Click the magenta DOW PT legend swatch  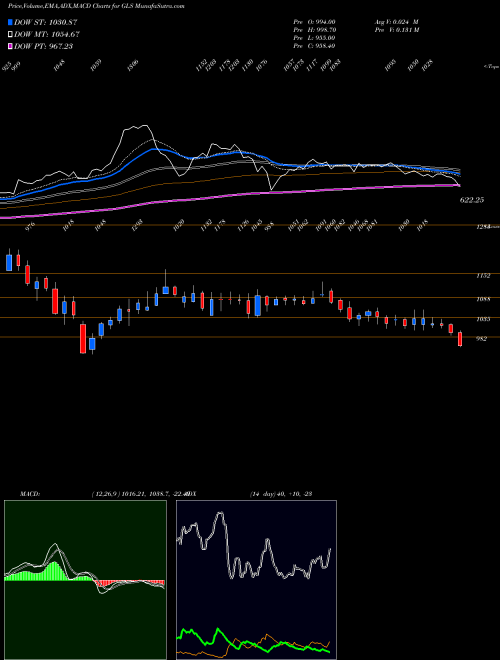pyautogui.click(x=11, y=46)
